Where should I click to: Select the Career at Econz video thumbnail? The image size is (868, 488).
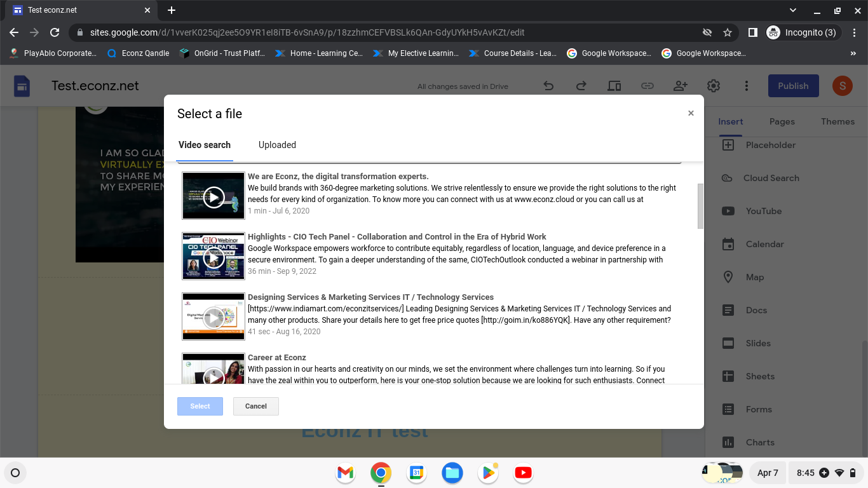tap(214, 369)
